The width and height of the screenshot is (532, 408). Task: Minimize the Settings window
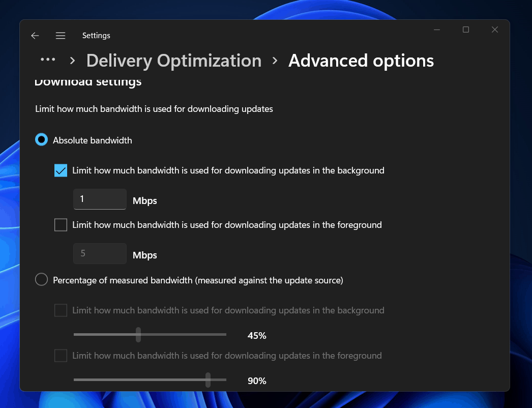437,30
